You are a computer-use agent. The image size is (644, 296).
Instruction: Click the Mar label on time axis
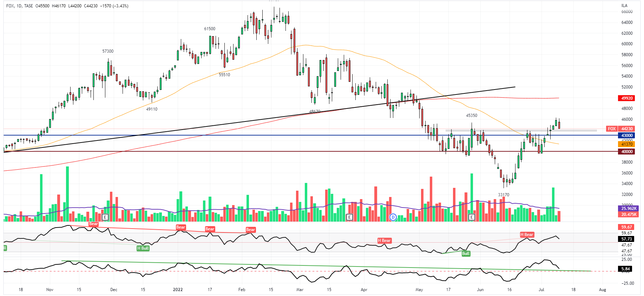click(300, 290)
